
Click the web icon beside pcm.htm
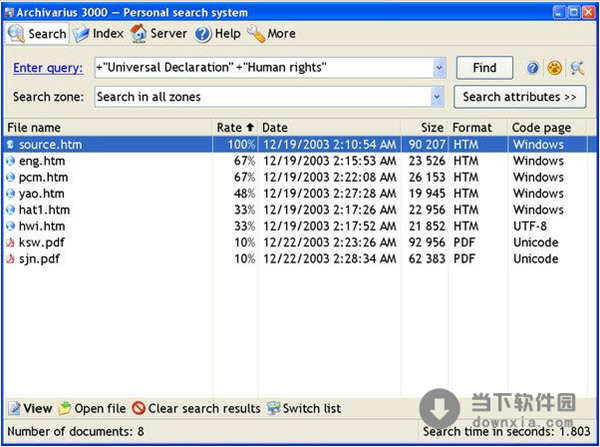[x=10, y=178]
